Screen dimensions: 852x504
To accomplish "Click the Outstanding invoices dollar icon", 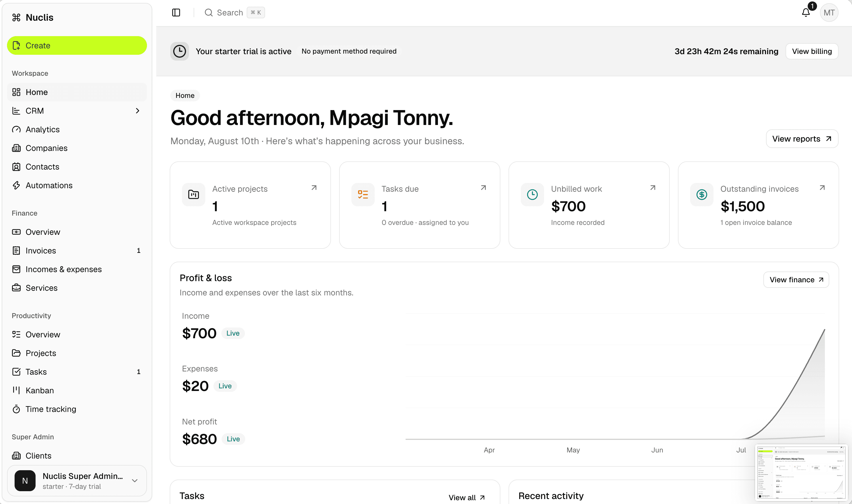I will pyautogui.click(x=702, y=195).
